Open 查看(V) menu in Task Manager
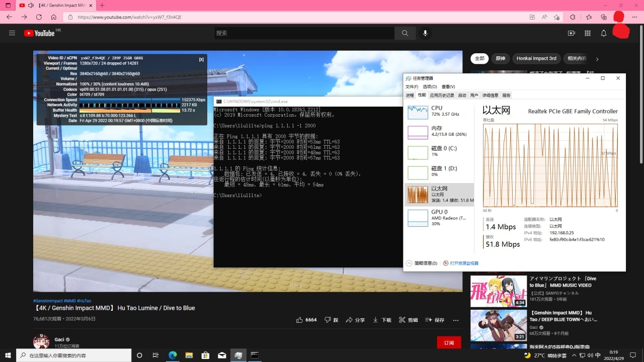This screenshot has width=644, height=362. [448, 87]
